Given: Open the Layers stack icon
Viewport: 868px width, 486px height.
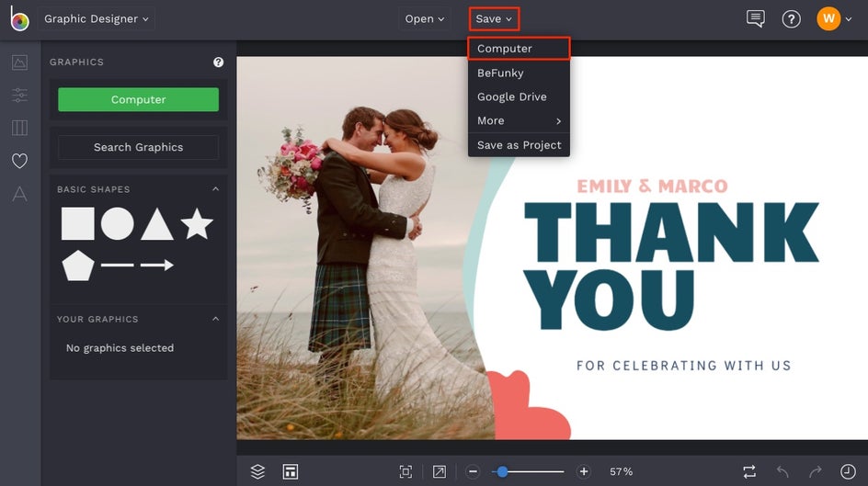Looking at the screenshot, I should pyautogui.click(x=257, y=471).
